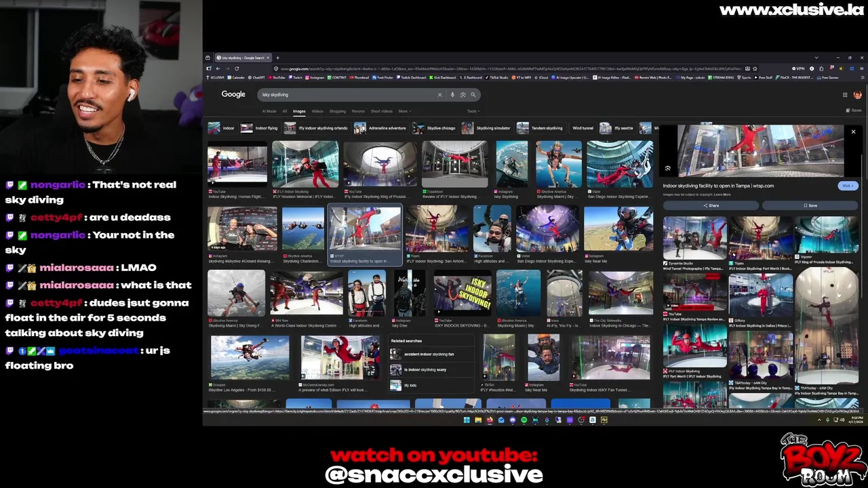
Task: Open the Tools dropdown
Action: pyautogui.click(x=473, y=111)
